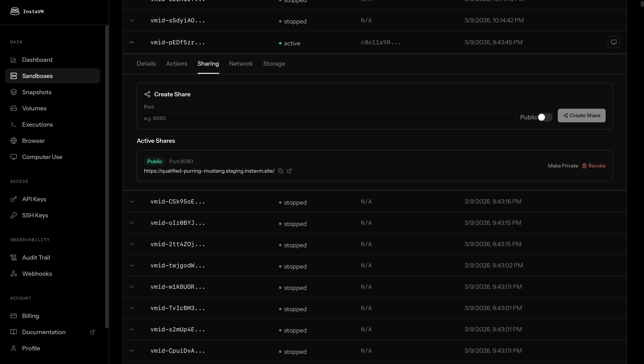The width and height of the screenshot is (644, 364).
Task: Open API Keys page
Action: 34,199
